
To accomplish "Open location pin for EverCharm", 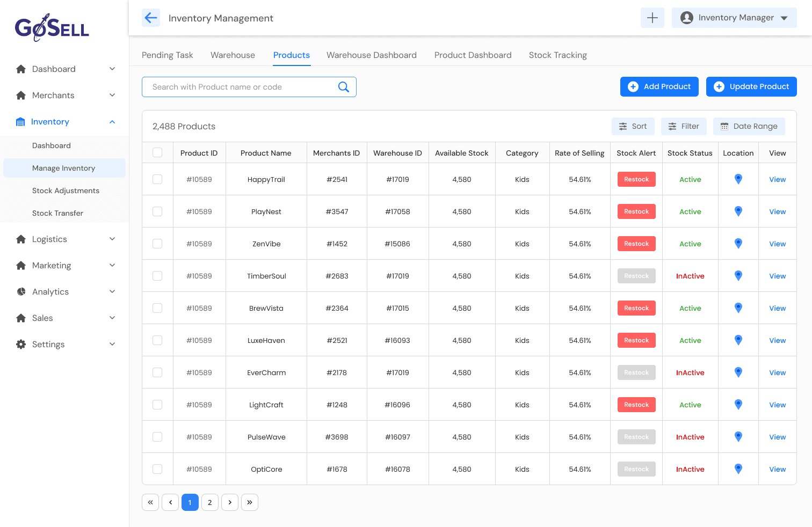I will click(x=738, y=372).
